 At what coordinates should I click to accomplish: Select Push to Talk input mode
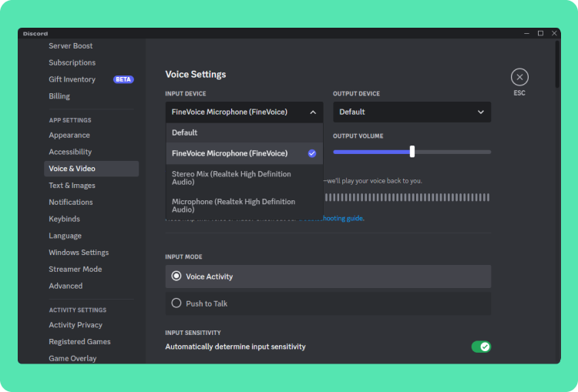coord(328,303)
